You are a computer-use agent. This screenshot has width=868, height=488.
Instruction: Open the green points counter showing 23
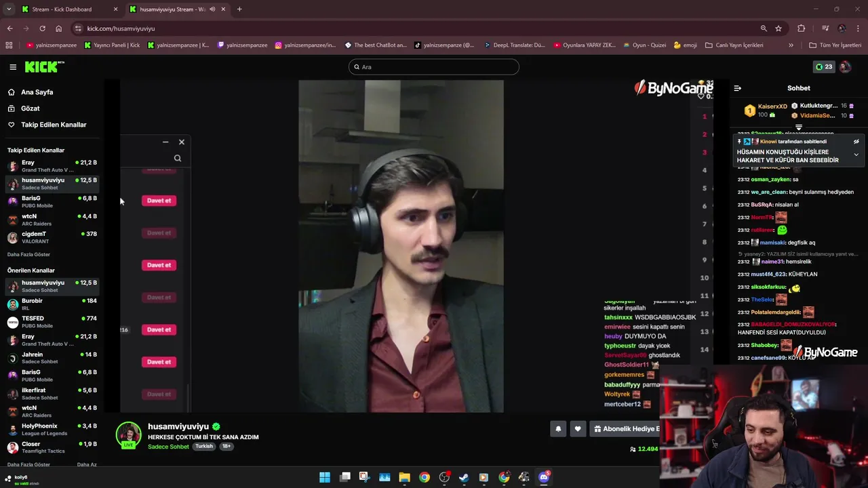click(824, 67)
